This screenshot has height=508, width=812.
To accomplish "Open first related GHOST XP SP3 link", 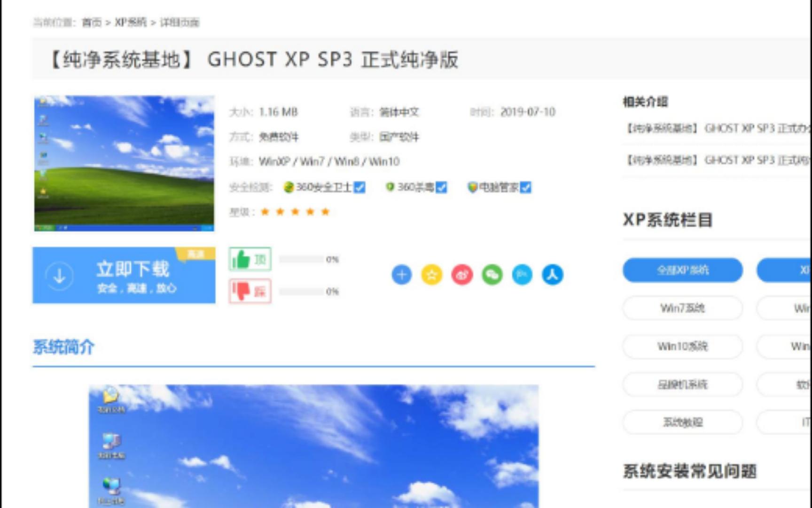I will pyautogui.click(x=718, y=128).
